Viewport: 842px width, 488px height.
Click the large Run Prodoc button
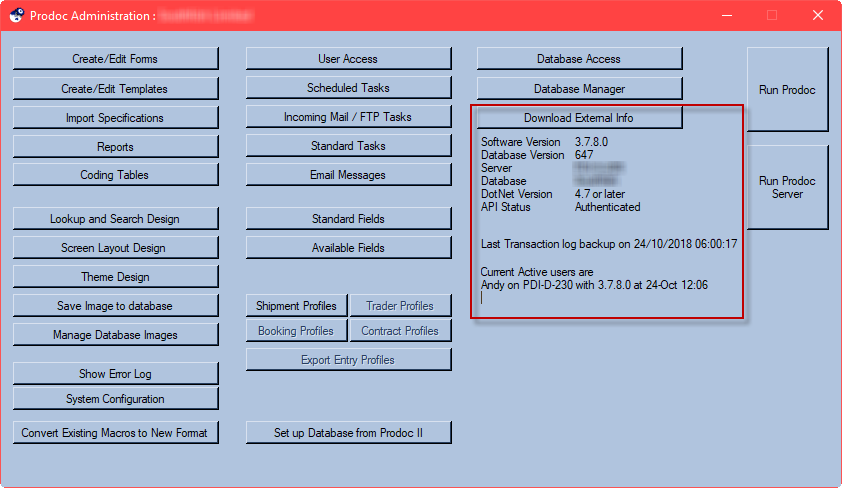787,90
